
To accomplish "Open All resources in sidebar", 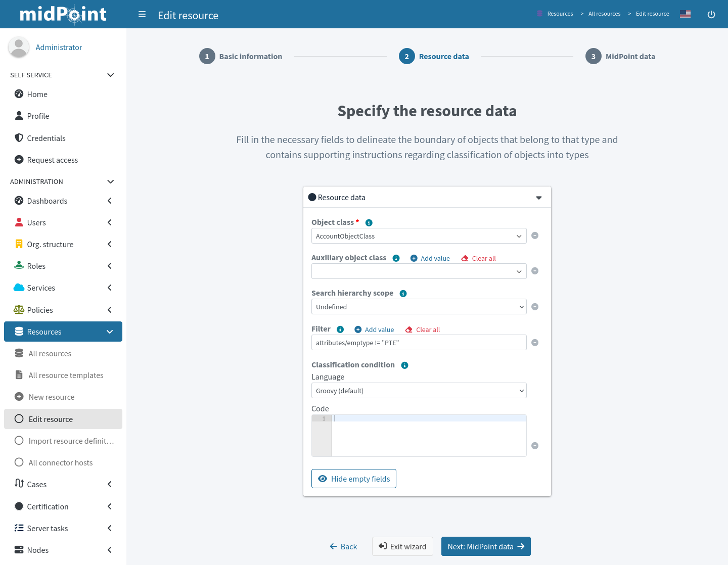I will tap(50, 354).
